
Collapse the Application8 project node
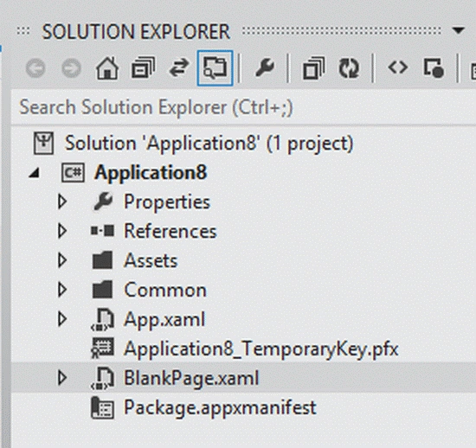point(34,173)
